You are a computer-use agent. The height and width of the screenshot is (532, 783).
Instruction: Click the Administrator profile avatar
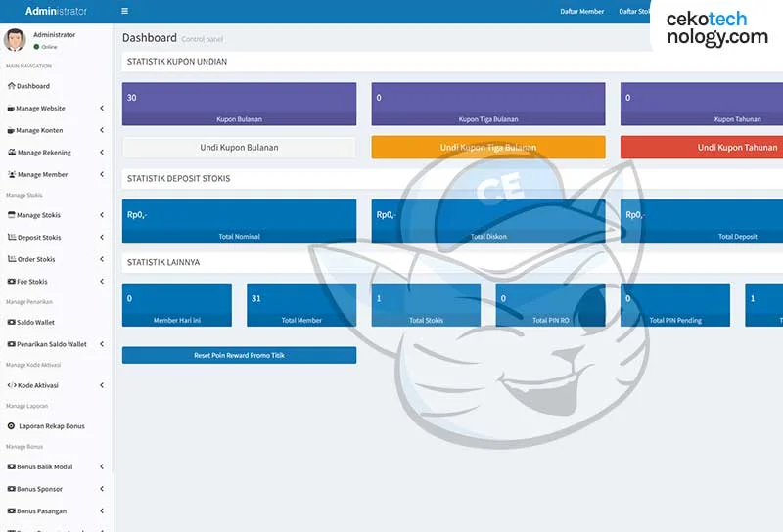pos(15,40)
